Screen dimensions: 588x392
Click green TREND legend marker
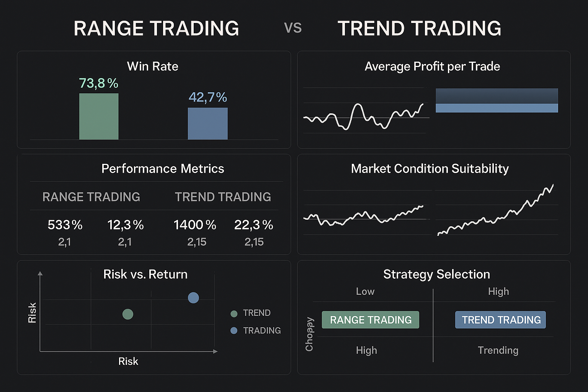tap(234, 314)
